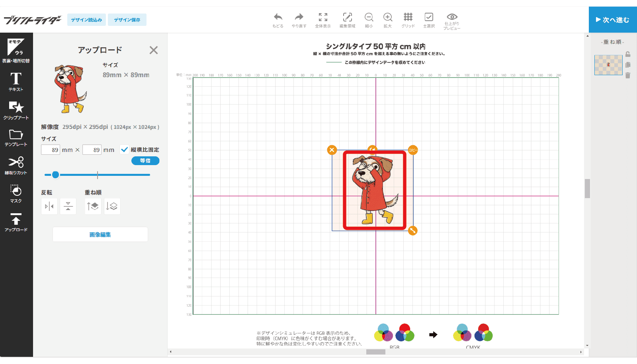Toggle the grid (グリッド) display
Image resolution: width=637 pixels, height=364 pixels.
pyautogui.click(x=408, y=17)
